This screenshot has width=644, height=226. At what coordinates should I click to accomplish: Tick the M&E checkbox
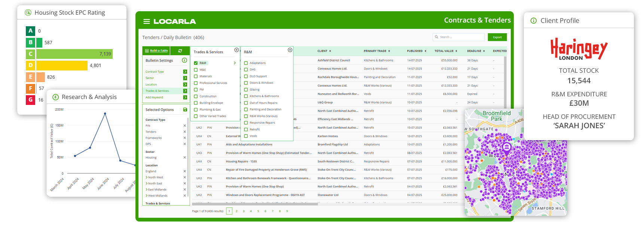(196, 70)
